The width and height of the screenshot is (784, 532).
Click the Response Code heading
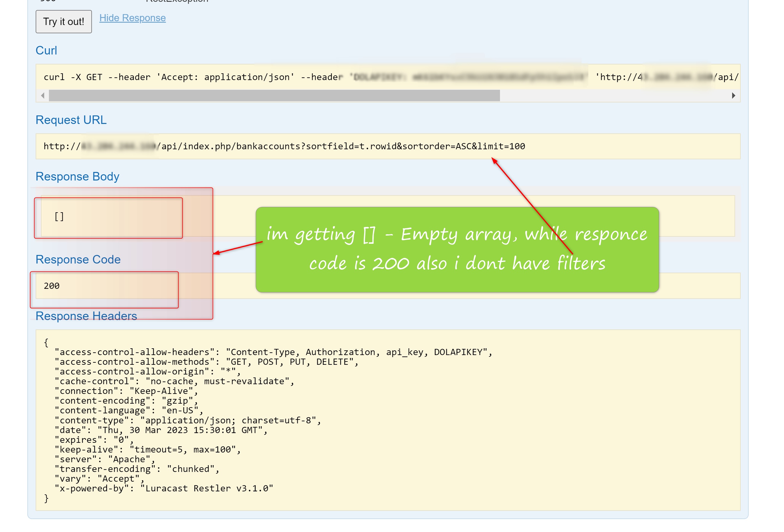(x=78, y=260)
